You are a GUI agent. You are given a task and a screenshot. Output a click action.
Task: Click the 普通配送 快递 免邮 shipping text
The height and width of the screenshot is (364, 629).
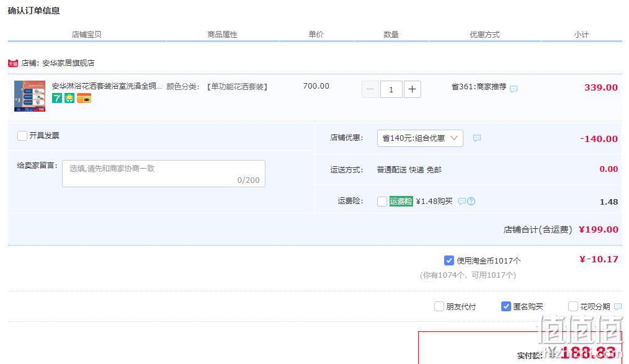tap(409, 169)
